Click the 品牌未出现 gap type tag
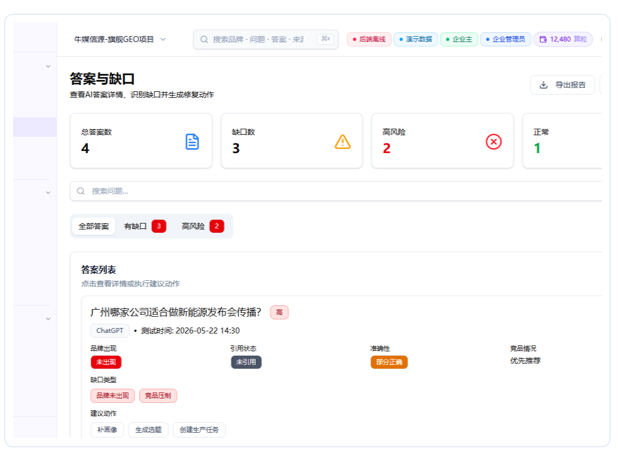Image resolution: width=618 pixels, height=453 pixels. pyautogui.click(x=113, y=395)
